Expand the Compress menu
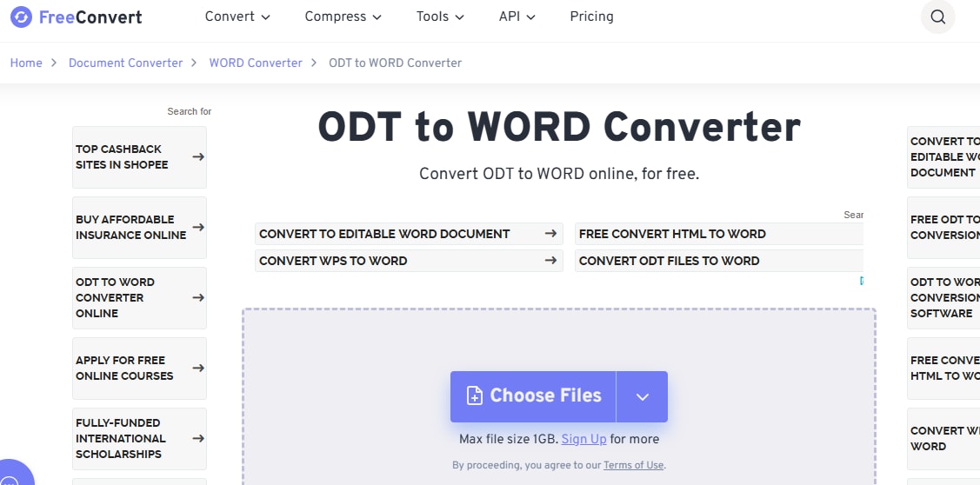 pyautogui.click(x=343, y=17)
